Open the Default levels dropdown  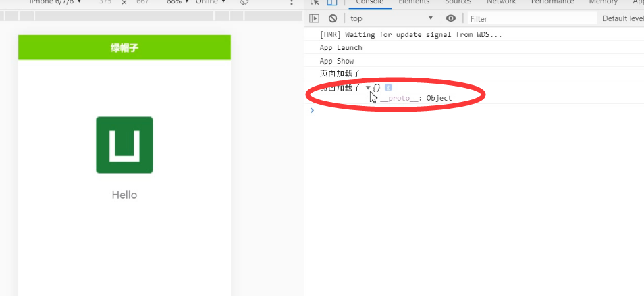coord(622,18)
